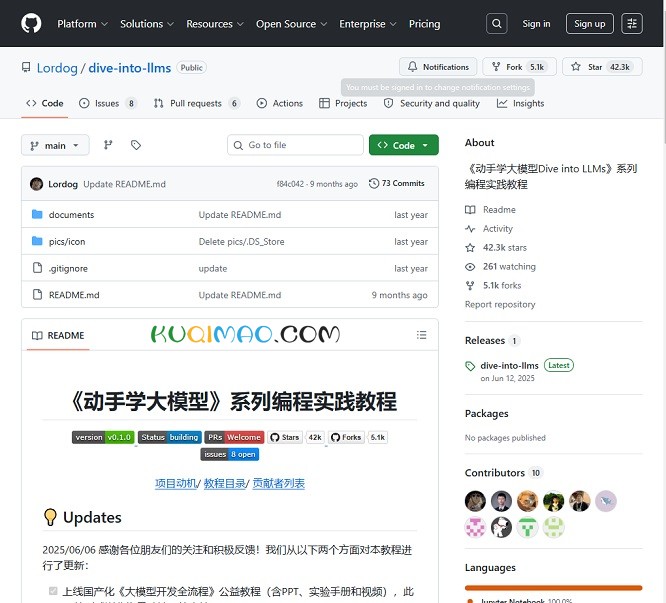
Task: Open the Security and quality tab
Action: (432, 103)
